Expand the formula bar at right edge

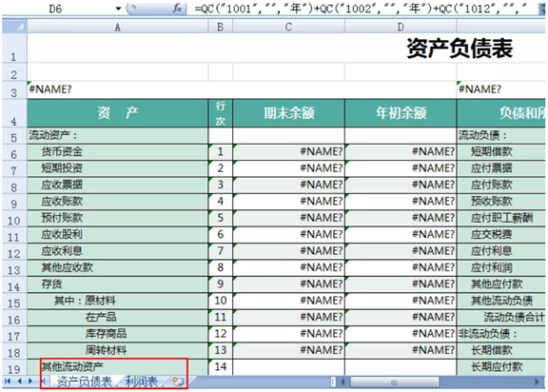[541, 9]
